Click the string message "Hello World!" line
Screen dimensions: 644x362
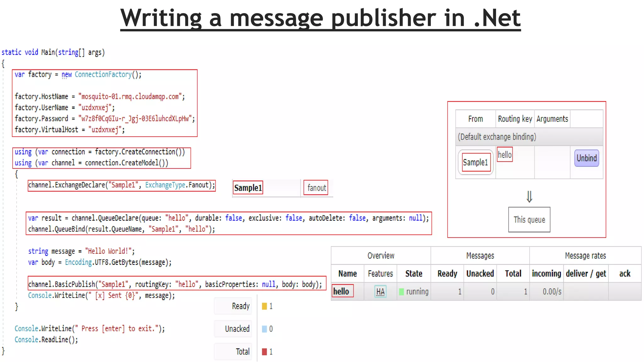[x=81, y=251]
